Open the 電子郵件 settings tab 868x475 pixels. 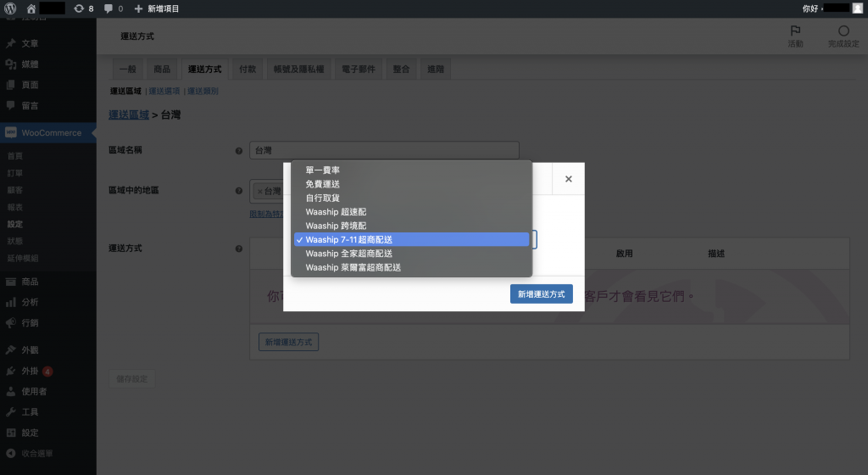tap(358, 70)
